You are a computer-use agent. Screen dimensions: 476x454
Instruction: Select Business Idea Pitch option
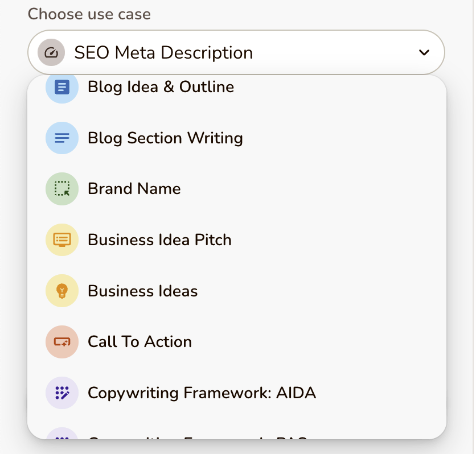(x=159, y=240)
